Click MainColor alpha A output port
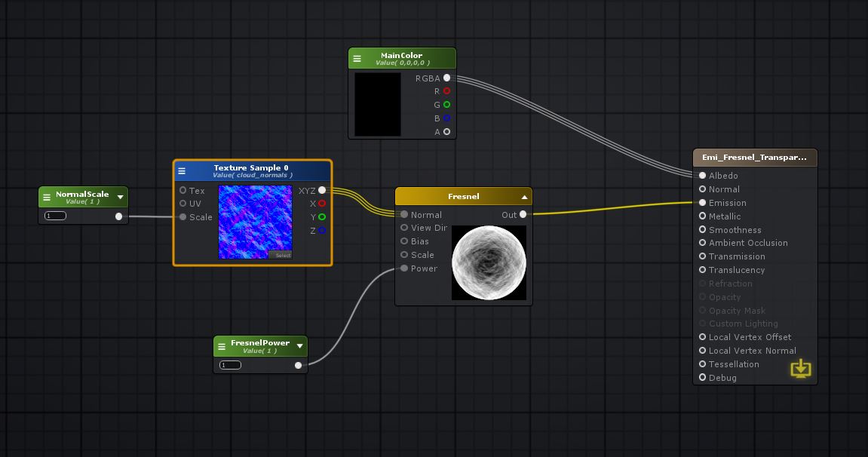 coord(446,132)
